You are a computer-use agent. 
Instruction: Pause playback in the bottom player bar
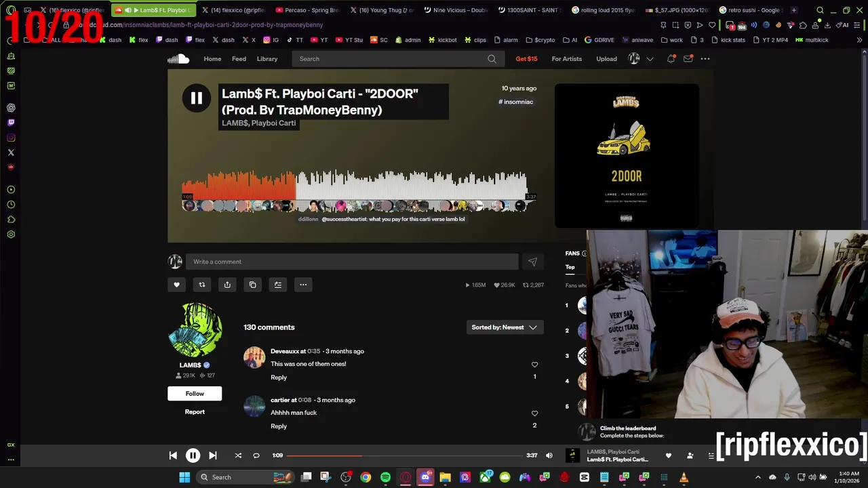point(193,455)
